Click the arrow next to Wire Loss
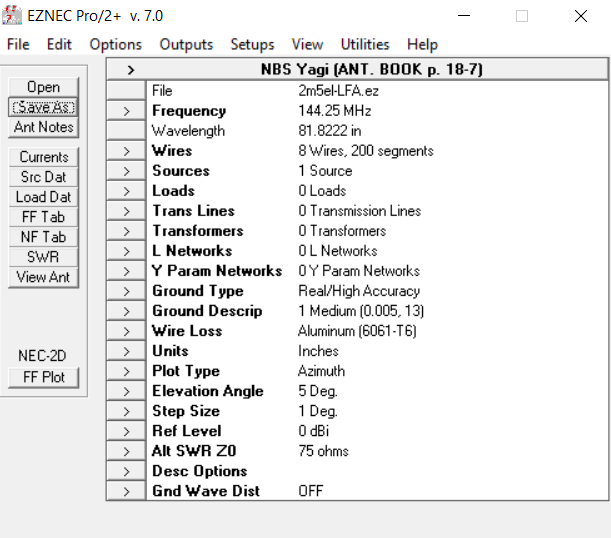 [x=126, y=331]
